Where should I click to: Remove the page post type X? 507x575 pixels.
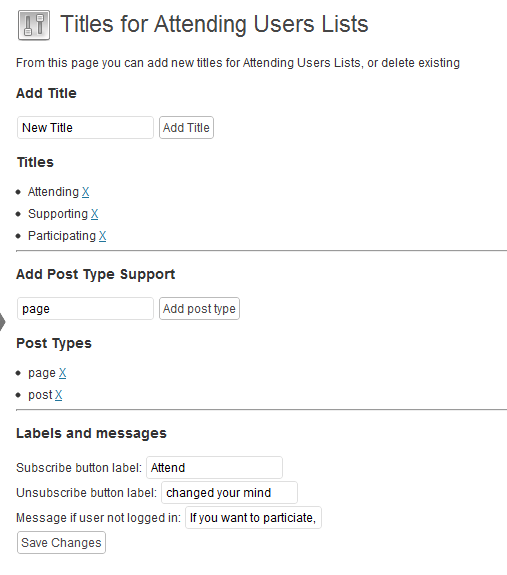tap(62, 373)
